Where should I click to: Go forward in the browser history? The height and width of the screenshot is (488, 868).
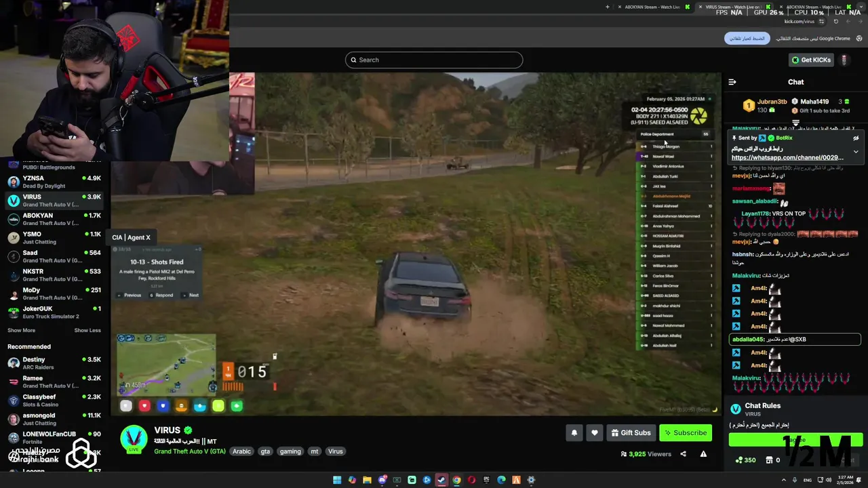(848, 21)
